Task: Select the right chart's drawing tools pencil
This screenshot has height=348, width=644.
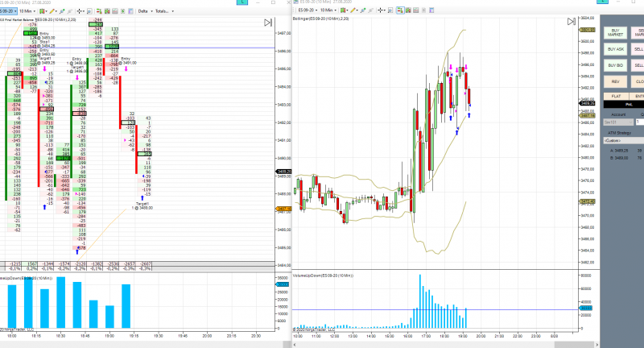Action: tap(353, 10)
